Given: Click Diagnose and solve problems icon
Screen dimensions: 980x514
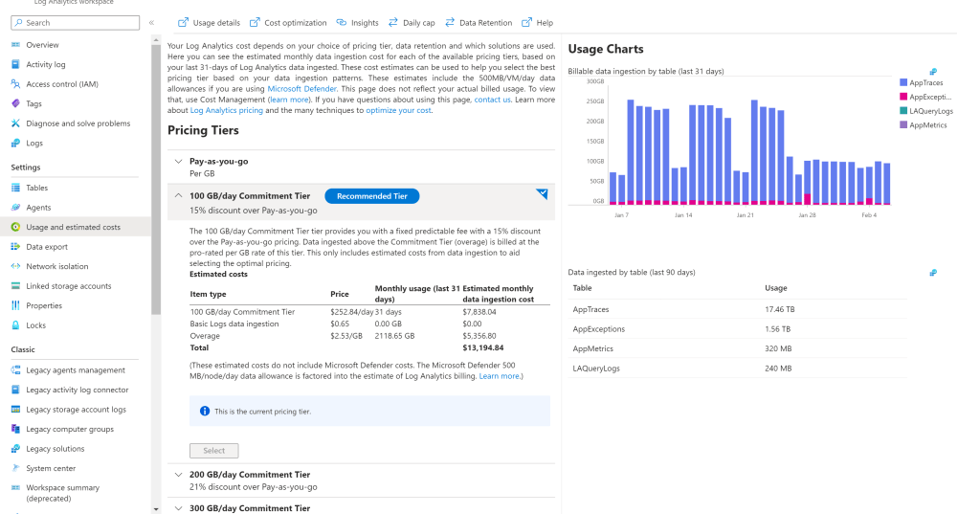Looking at the screenshot, I should pos(15,123).
